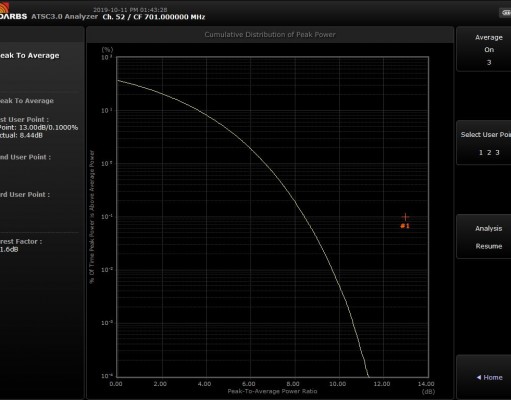Click the top-right status indicator icon
Screen dimensions: 511x400
[505, 13]
